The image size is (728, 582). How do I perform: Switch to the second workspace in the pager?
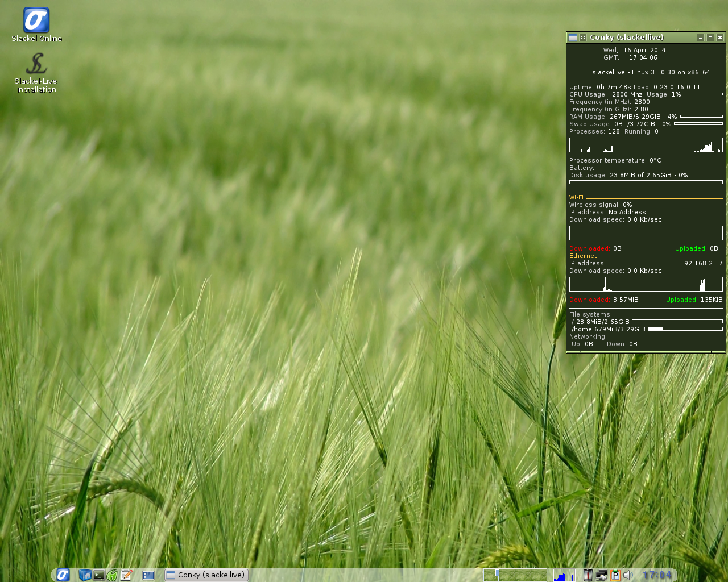[507, 575]
